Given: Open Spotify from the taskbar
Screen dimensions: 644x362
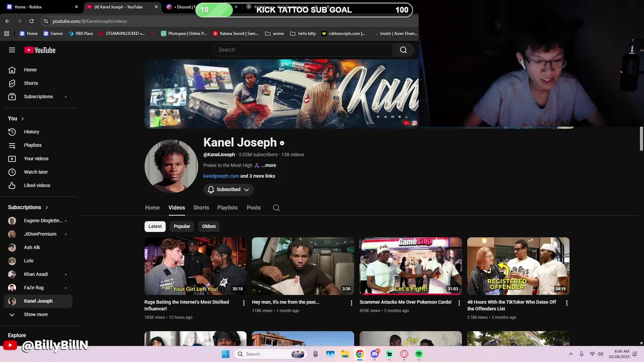Looking at the screenshot, I should pos(419,354).
